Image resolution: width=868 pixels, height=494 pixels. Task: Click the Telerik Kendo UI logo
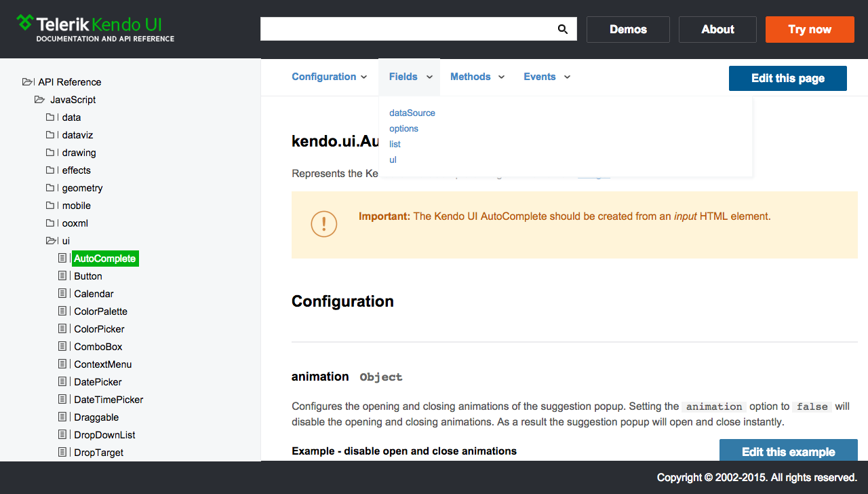[96, 28]
